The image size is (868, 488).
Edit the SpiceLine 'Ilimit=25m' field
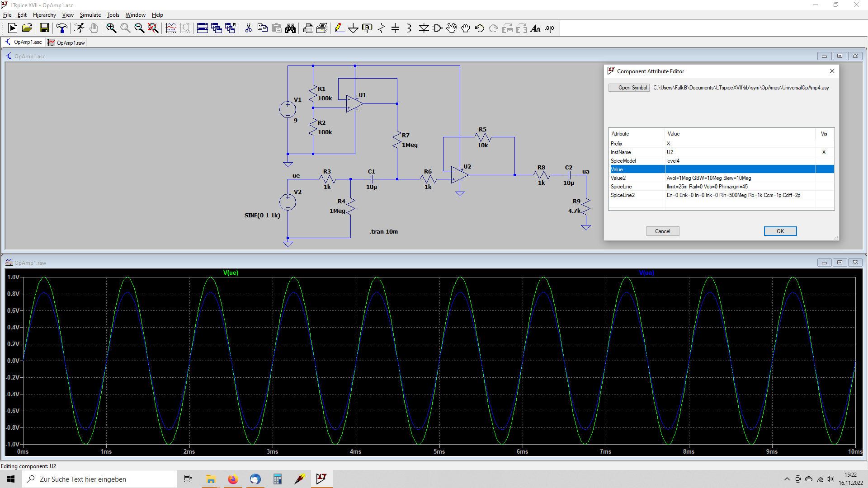tap(740, 187)
